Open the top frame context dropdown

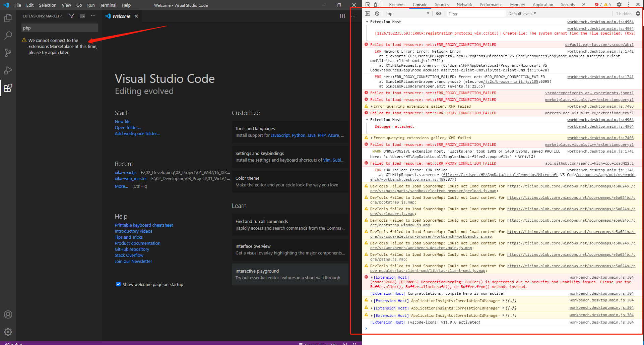407,13
